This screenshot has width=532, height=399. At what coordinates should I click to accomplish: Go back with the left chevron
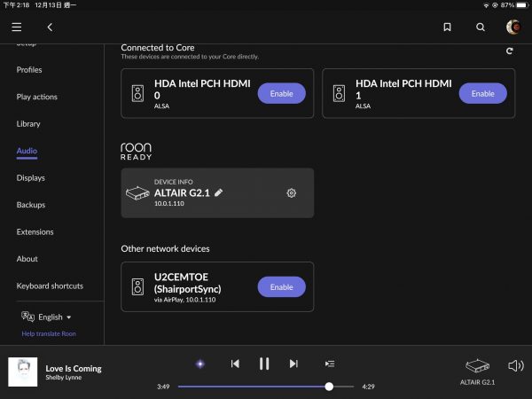coord(50,27)
